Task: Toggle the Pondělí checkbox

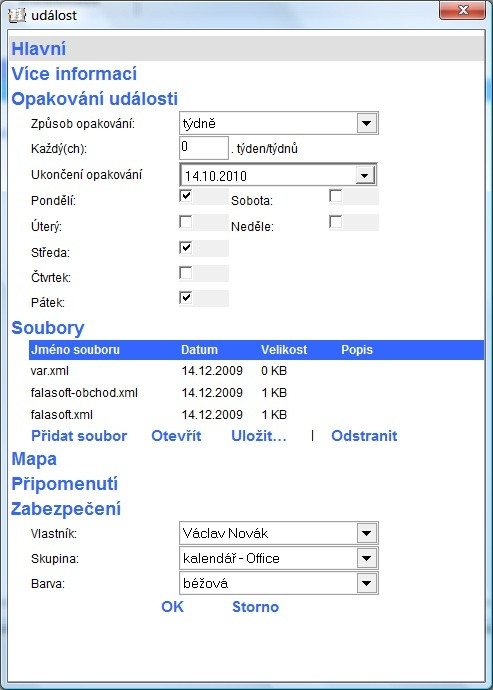Action: point(186,196)
